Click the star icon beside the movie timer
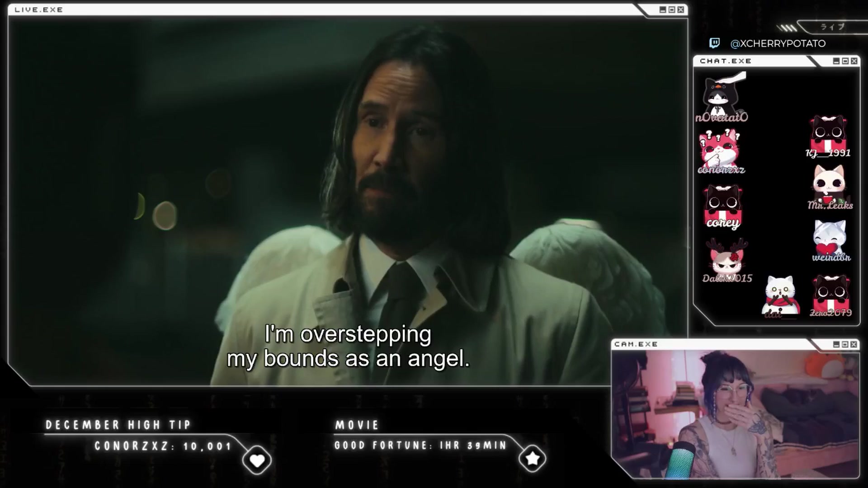Viewport: 868px width, 488px height. [532, 459]
